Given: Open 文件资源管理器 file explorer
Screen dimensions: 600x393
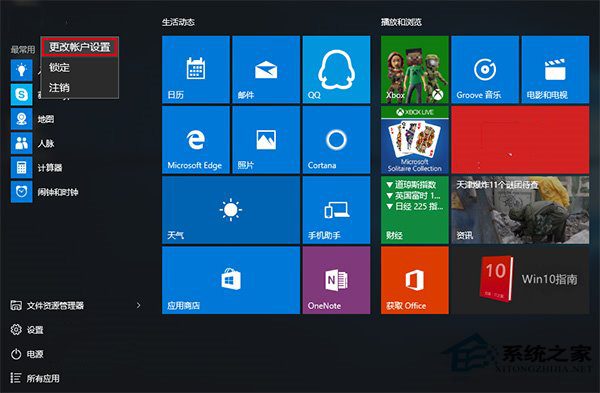Looking at the screenshot, I should pyautogui.click(x=47, y=305).
